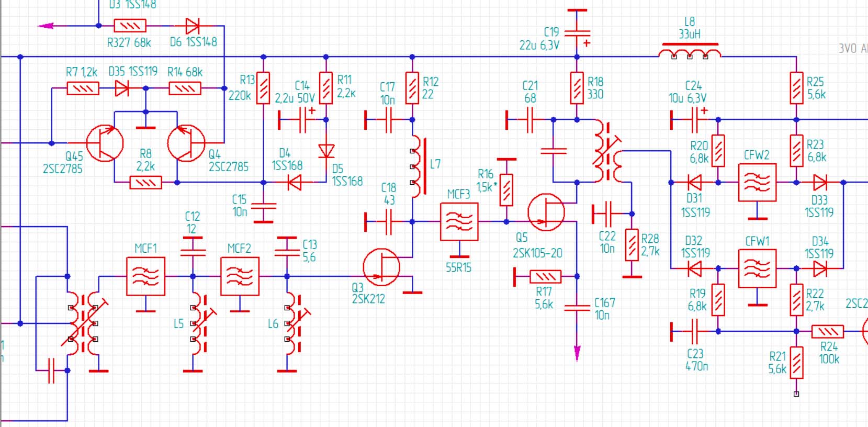Select the R24 100k resistor
This screenshot has width=868, height=427.
point(828,331)
